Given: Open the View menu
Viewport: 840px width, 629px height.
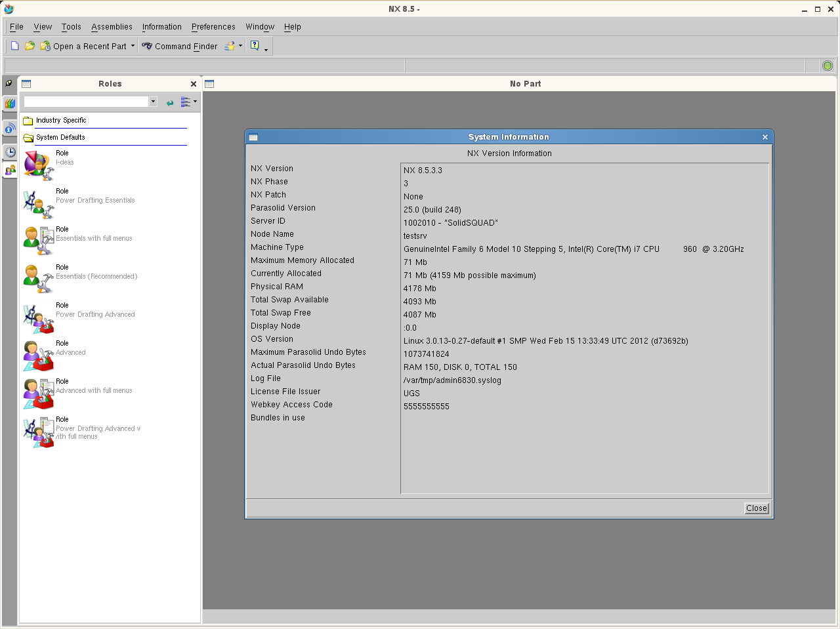Looking at the screenshot, I should point(43,27).
